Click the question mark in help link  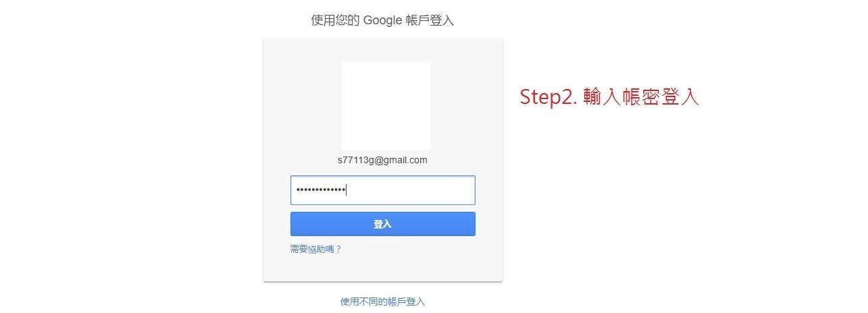pos(338,249)
